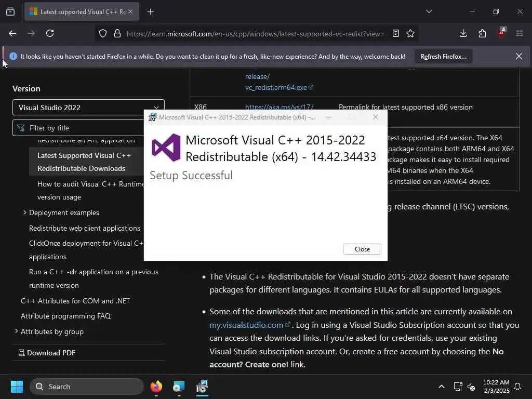Open How to audit Visual C++ Runtime article

[x=90, y=190]
